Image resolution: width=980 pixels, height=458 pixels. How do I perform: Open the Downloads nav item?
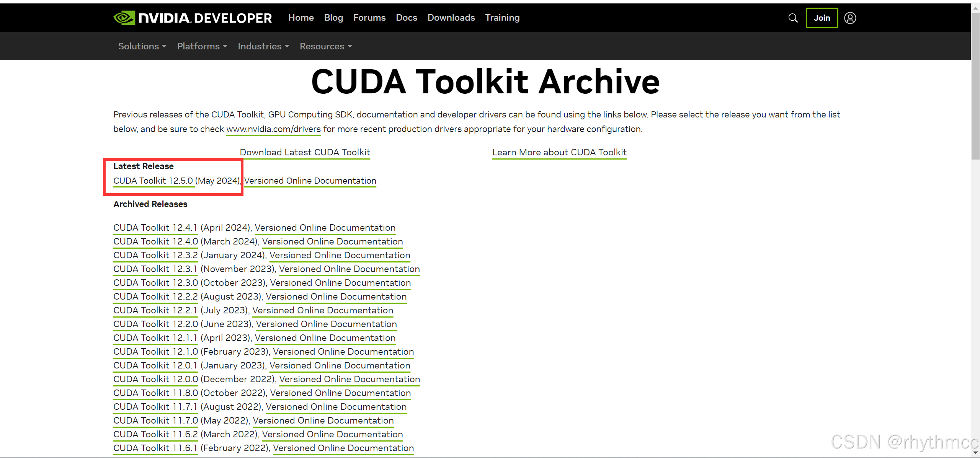click(451, 18)
